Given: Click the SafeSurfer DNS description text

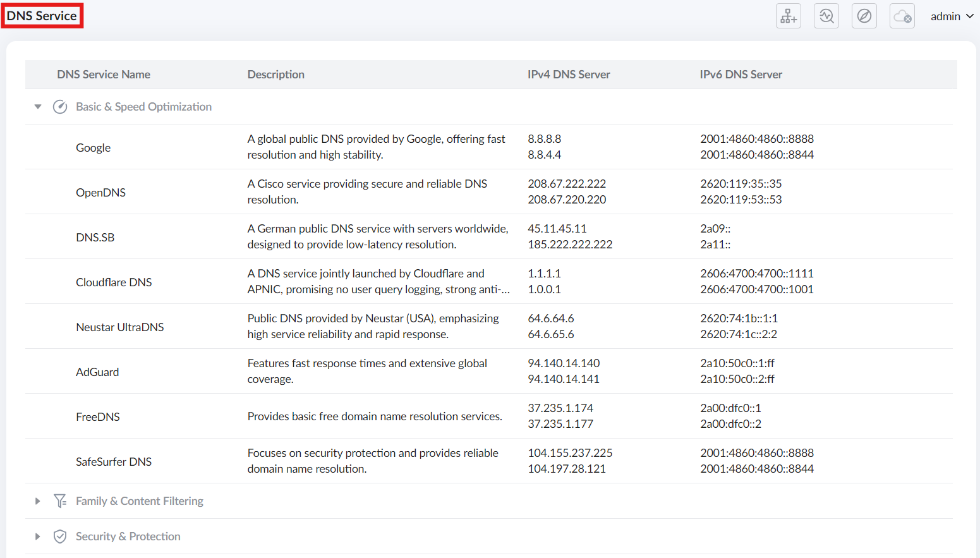Looking at the screenshot, I should tap(373, 461).
